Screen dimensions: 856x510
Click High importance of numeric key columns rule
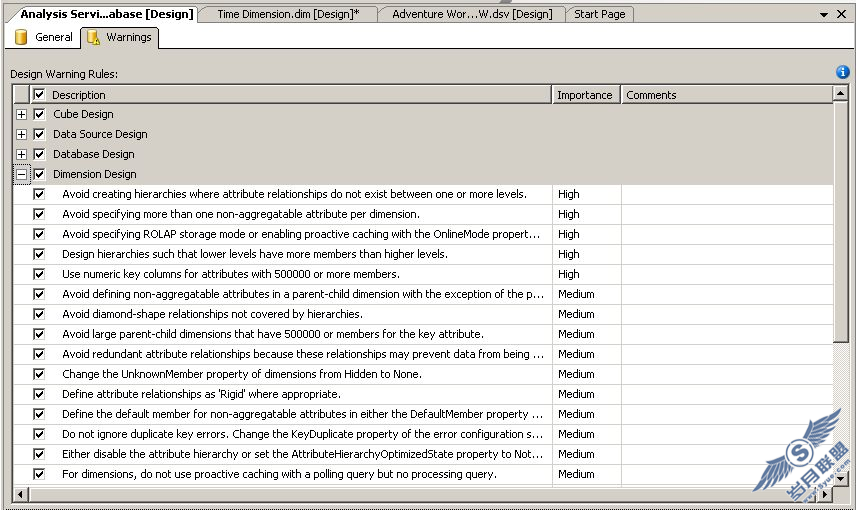tap(568, 274)
